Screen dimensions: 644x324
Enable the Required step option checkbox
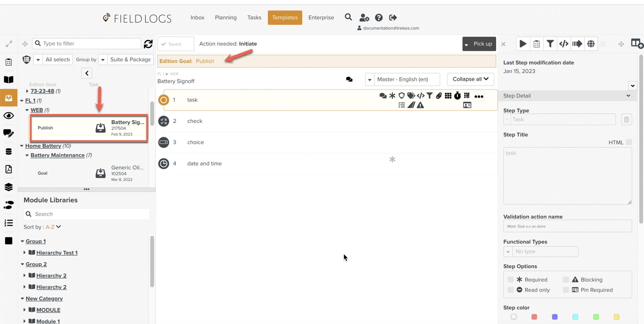[x=510, y=280]
